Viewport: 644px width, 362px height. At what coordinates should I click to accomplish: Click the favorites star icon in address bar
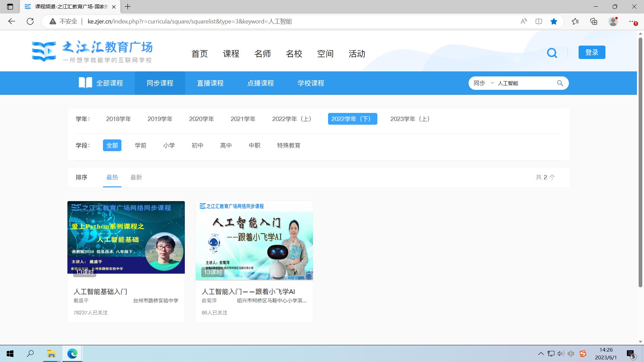click(554, 21)
